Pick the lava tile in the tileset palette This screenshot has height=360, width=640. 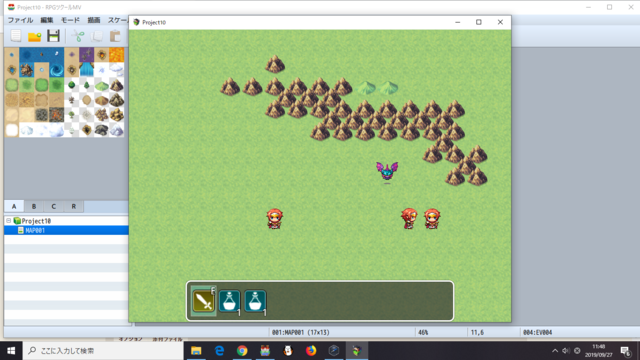pyautogui.click(x=116, y=54)
